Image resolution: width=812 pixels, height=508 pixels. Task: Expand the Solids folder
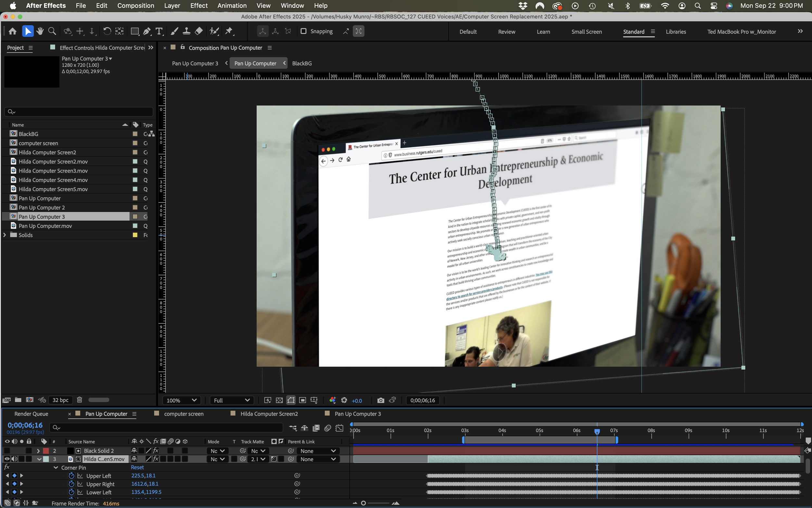pyautogui.click(x=5, y=235)
